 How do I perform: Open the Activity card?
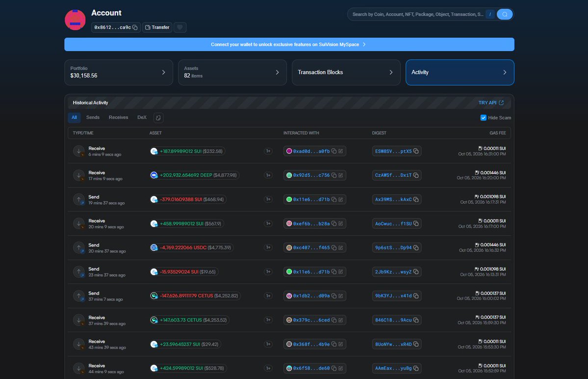460,73
